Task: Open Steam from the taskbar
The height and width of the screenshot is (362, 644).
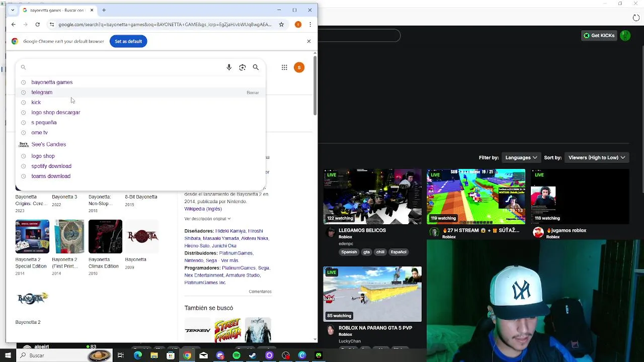Action: coord(253,355)
